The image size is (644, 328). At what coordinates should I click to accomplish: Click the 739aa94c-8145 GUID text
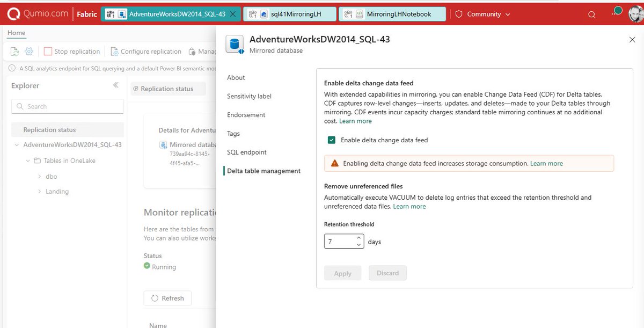189,158
